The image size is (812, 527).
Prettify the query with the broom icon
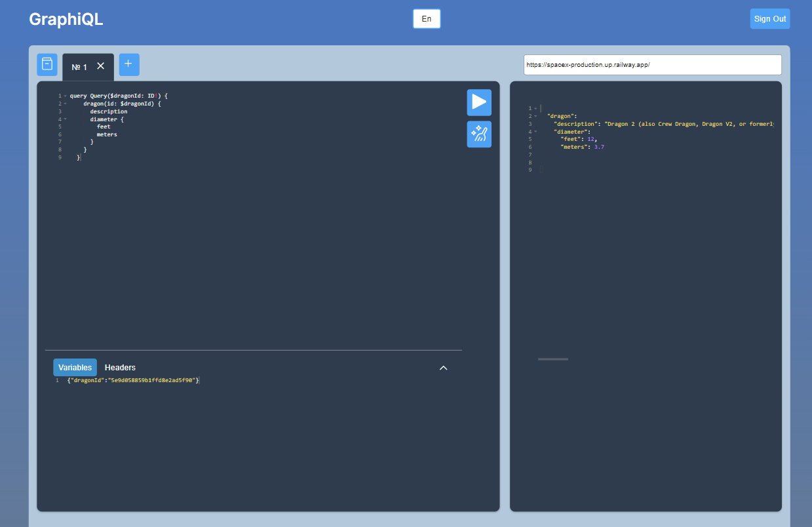[x=479, y=134]
